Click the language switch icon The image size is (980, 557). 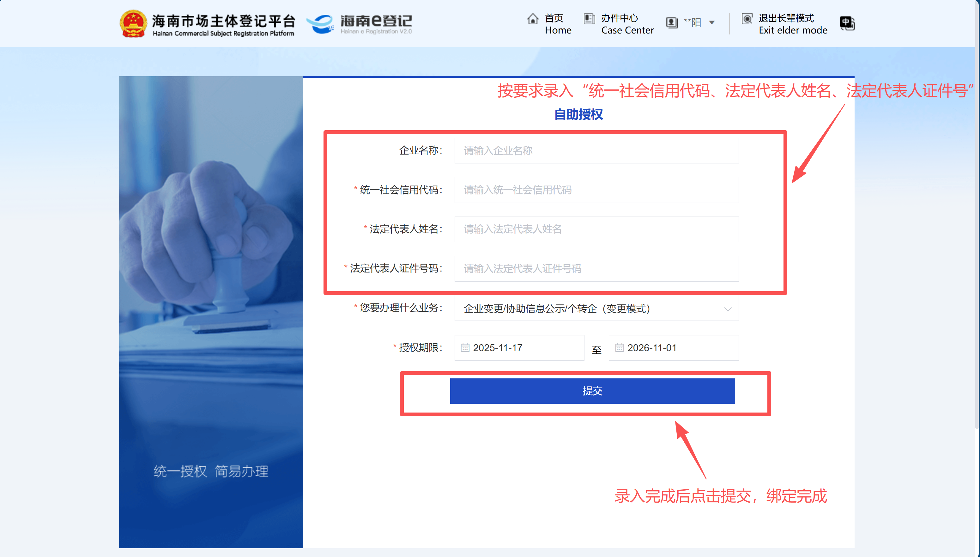(x=847, y=23)
